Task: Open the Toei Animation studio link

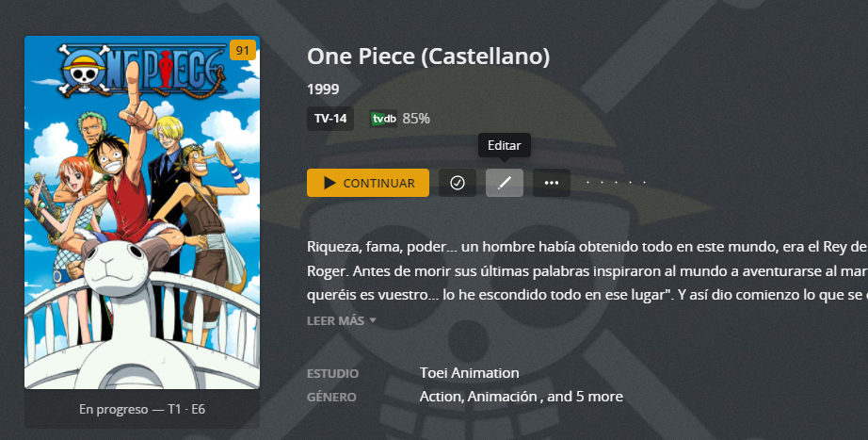Action: pyautogui.click(x=470, y=373)
